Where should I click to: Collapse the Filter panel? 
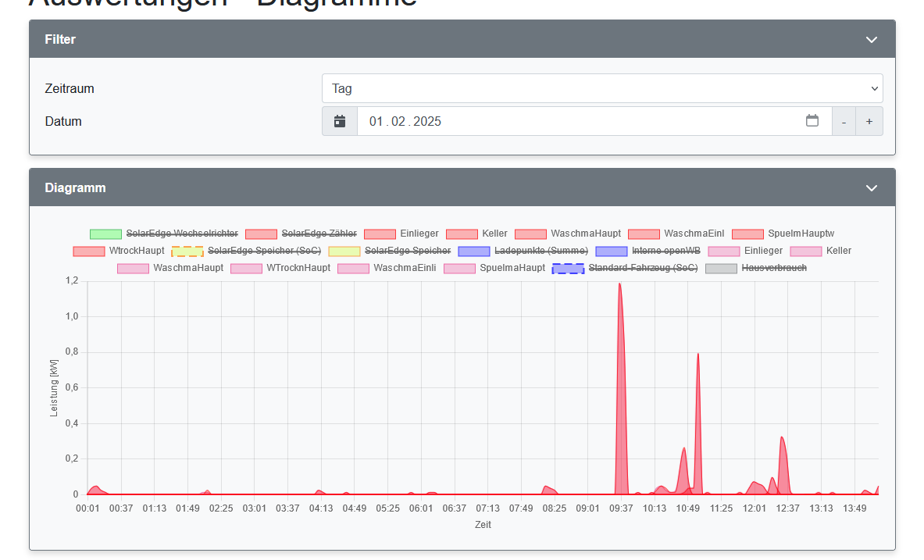point(871,38)
